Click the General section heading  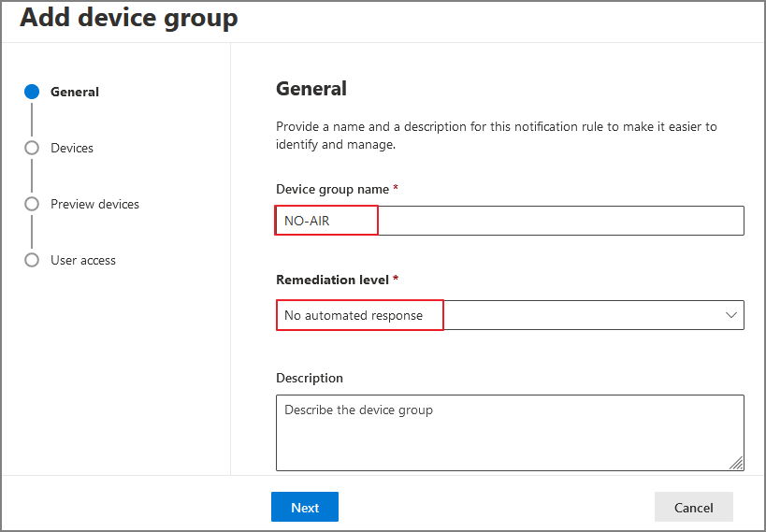click(311, 89)
